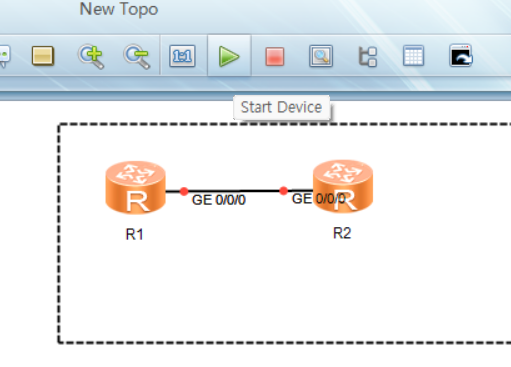Open the CLI console window icon

click(x=461, y=56)
